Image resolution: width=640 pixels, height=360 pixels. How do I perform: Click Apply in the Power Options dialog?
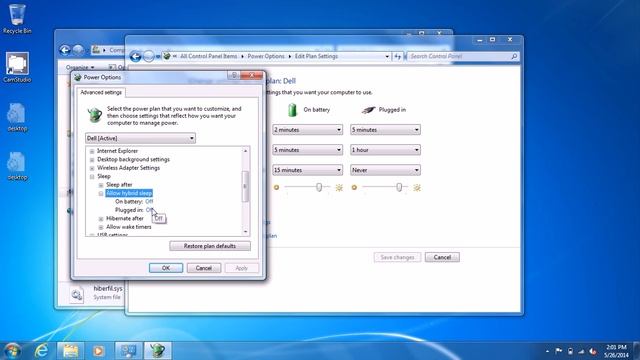242,268
